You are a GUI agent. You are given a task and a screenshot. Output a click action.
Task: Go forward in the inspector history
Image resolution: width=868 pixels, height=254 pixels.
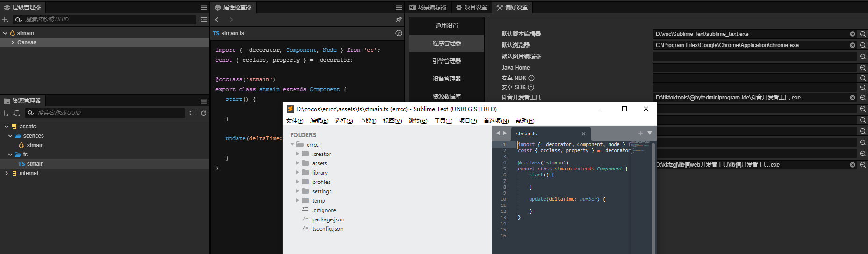pos(231,20)
